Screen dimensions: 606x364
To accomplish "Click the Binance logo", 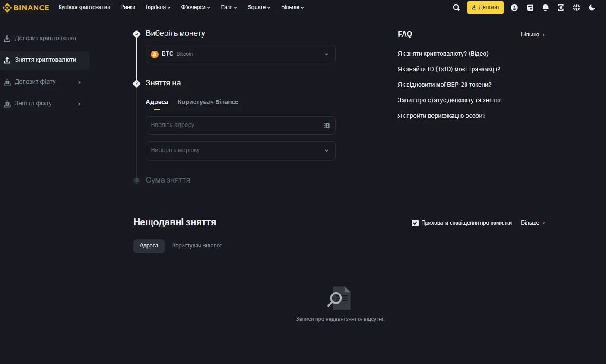I will pos(26,7).
